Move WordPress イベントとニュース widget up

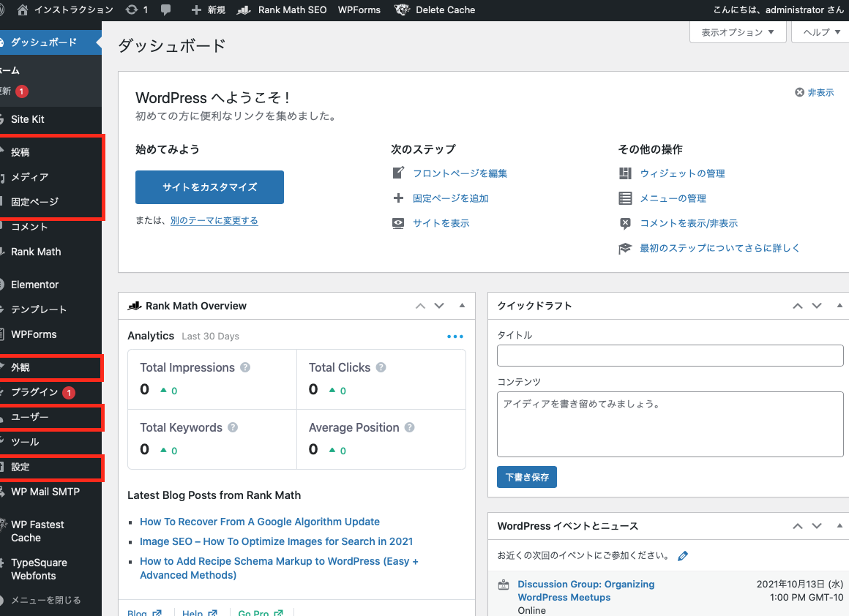tap(798, 526)
